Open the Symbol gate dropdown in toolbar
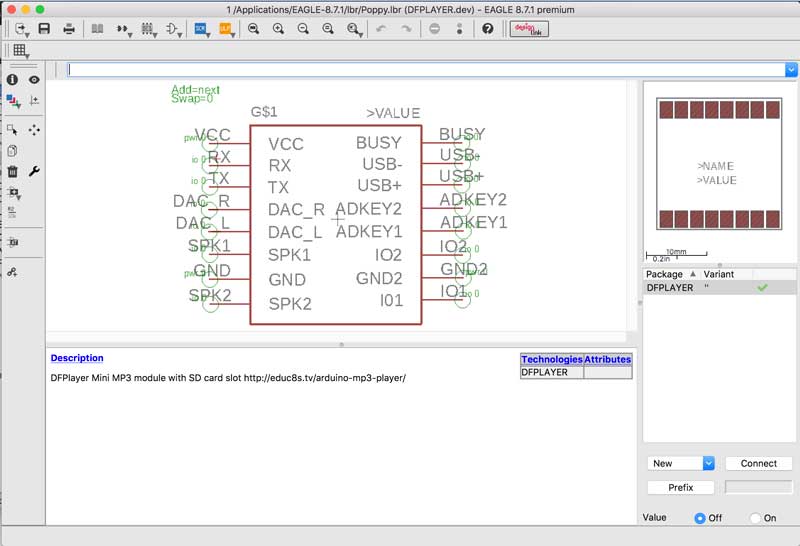The height and width of the screenshot is (546, 800). click(174, 30)
